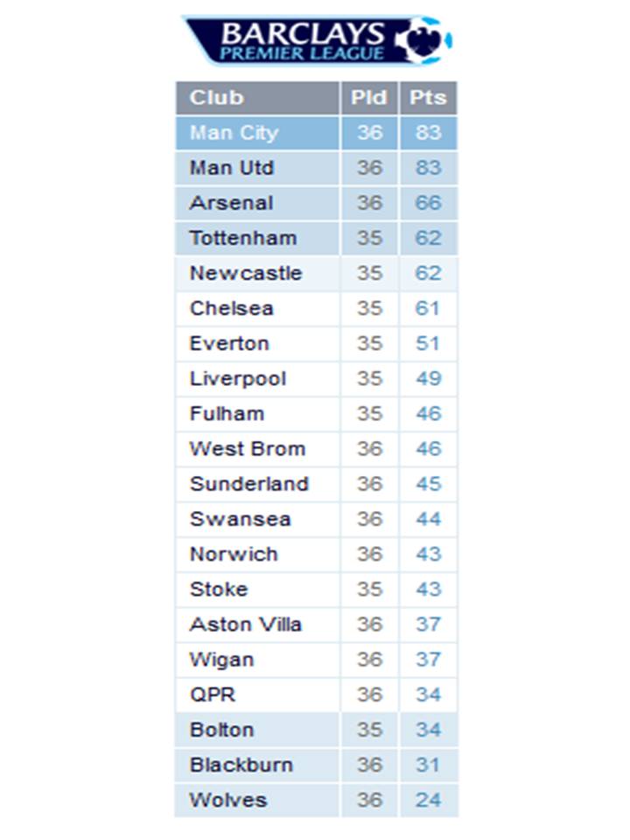This screenshot has width=630, height=840.
Task: Click Wolves points value 24
Action: click(428, 800)
